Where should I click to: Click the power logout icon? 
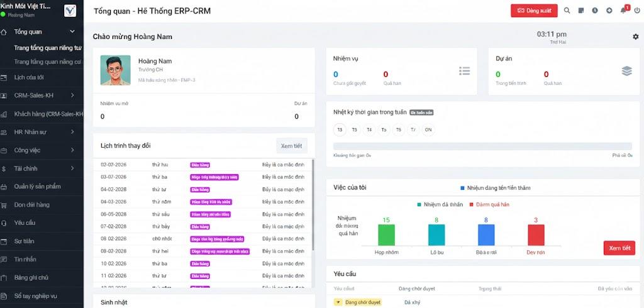637,11
